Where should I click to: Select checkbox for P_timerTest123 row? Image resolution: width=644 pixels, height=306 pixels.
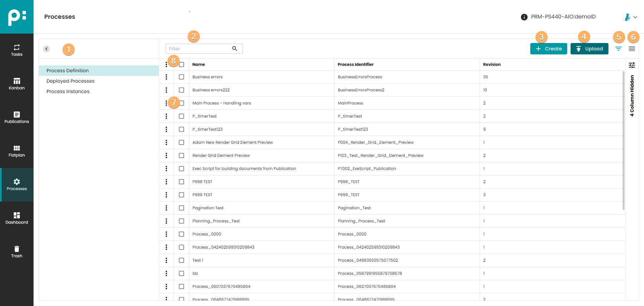181,129
